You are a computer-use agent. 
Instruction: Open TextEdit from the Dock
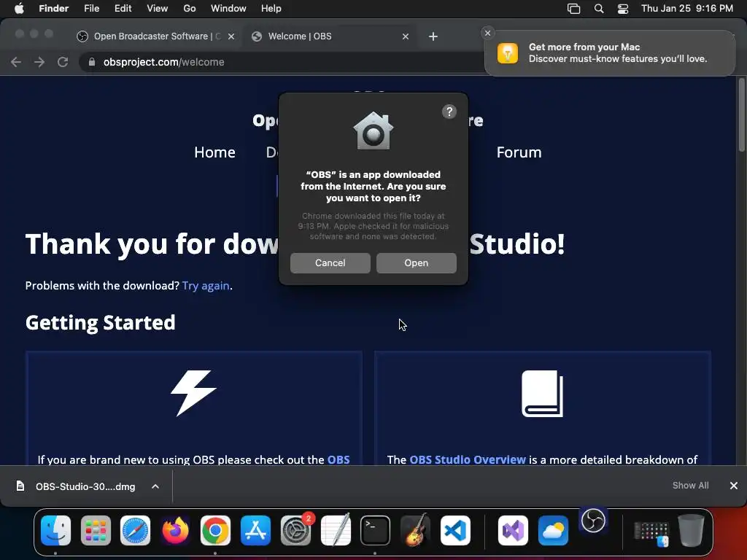(336, 530)
